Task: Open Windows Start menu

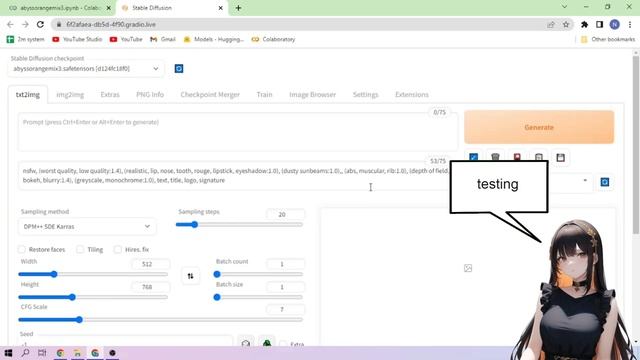Action: [x=8, y=353]
